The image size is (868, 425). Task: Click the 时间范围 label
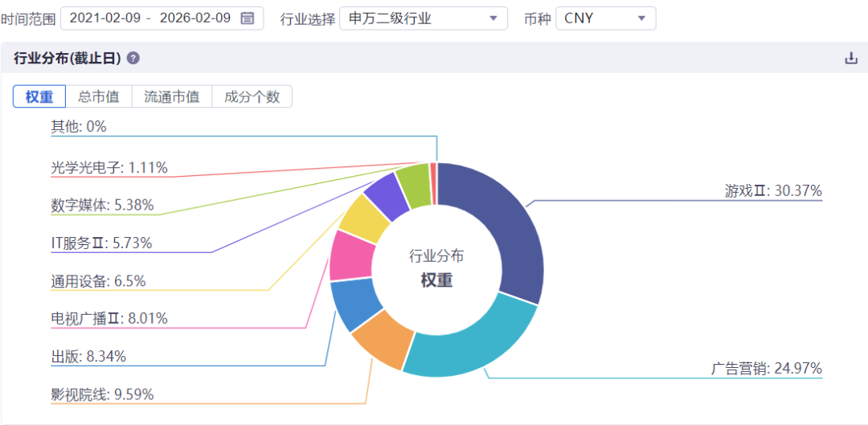point(27,18)
